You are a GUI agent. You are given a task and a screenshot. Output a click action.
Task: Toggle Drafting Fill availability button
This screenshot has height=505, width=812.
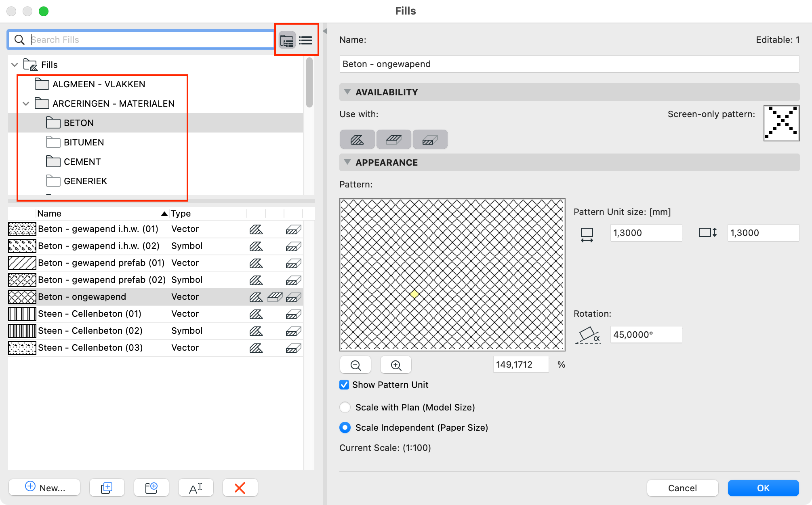coord(357,139)
